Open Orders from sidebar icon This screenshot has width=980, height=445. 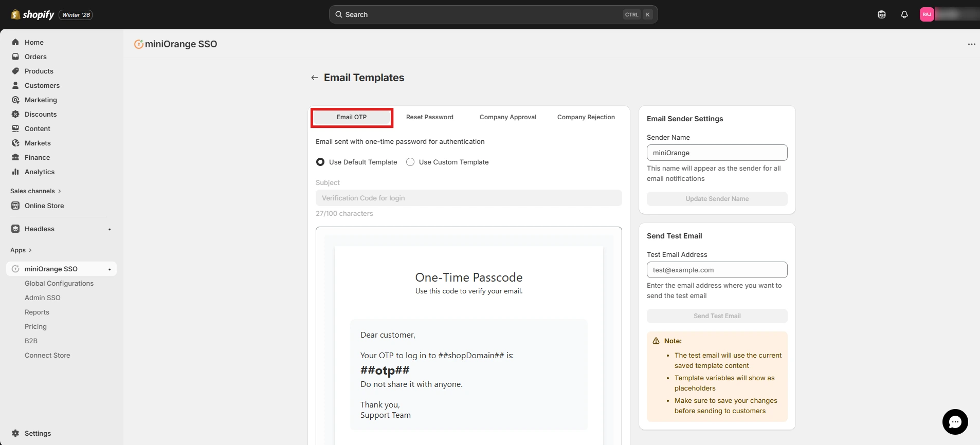click(15, 57)
